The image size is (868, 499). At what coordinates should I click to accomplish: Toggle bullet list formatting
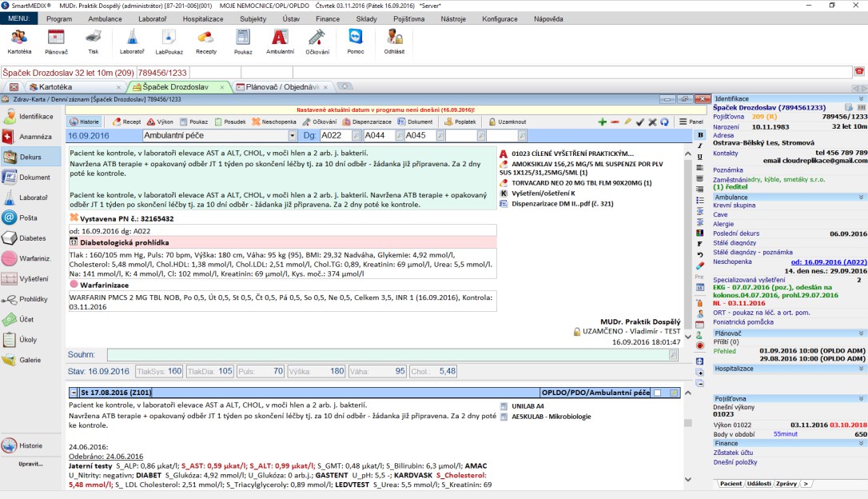(x=699, y=201)
